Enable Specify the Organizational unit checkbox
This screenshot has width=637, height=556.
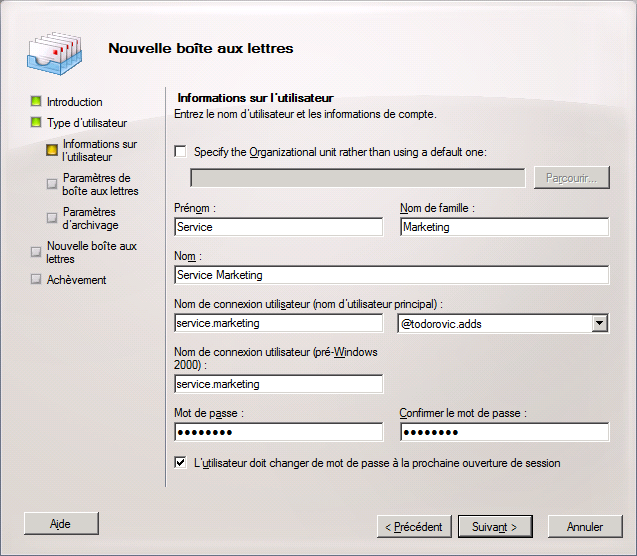(180, 152)
